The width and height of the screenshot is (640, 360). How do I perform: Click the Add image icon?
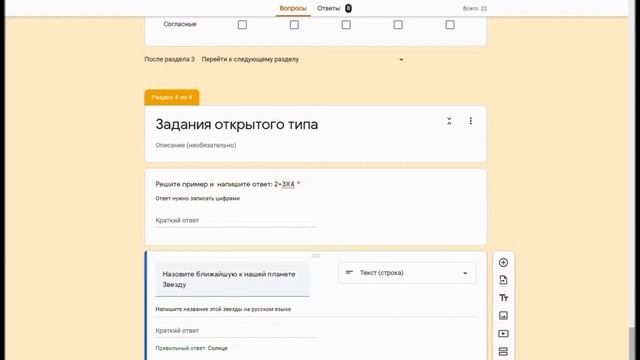point(503,316)
